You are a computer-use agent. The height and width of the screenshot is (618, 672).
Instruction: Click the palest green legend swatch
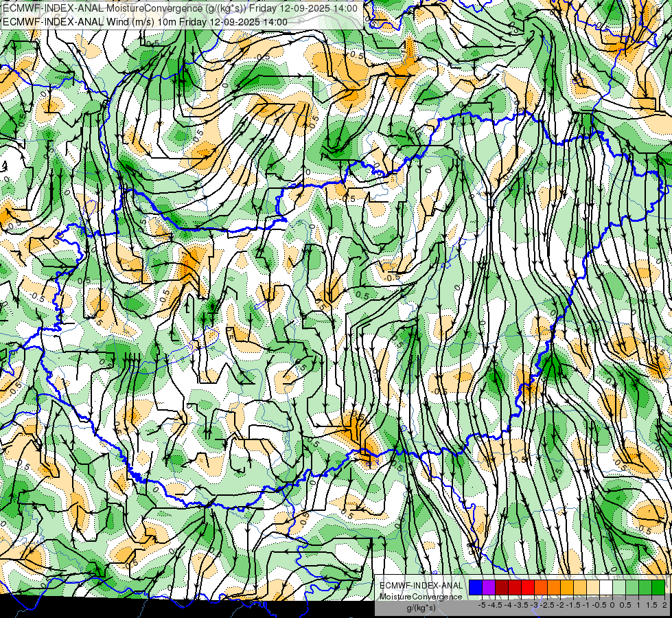coord(619,588)
